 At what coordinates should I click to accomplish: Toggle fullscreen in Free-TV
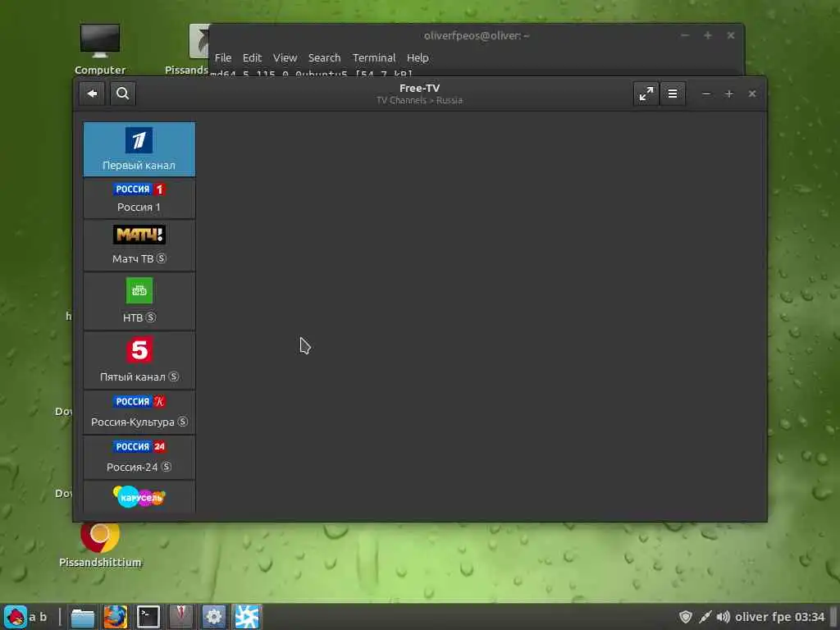pyautogui.click(x=646, y=94)
